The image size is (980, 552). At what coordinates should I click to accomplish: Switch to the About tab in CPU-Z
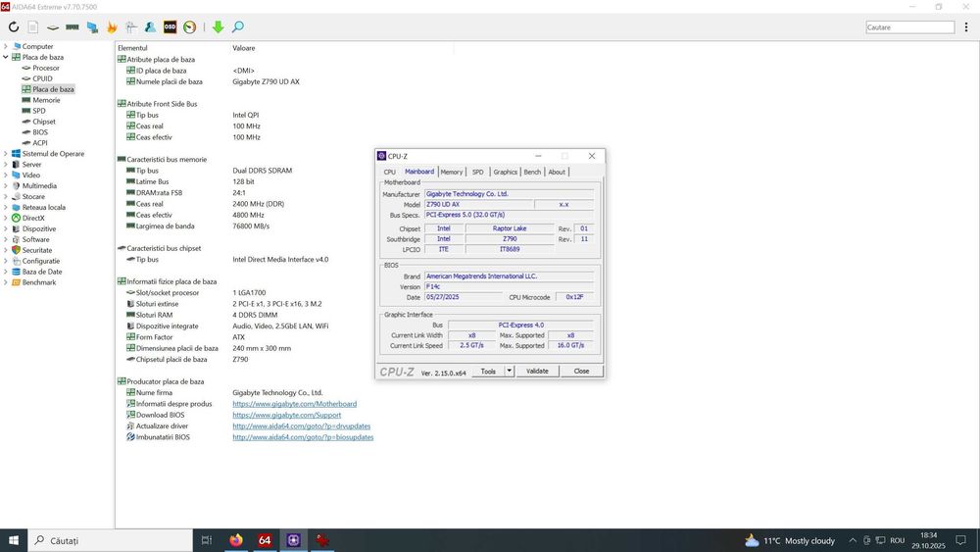pos(557,172)
